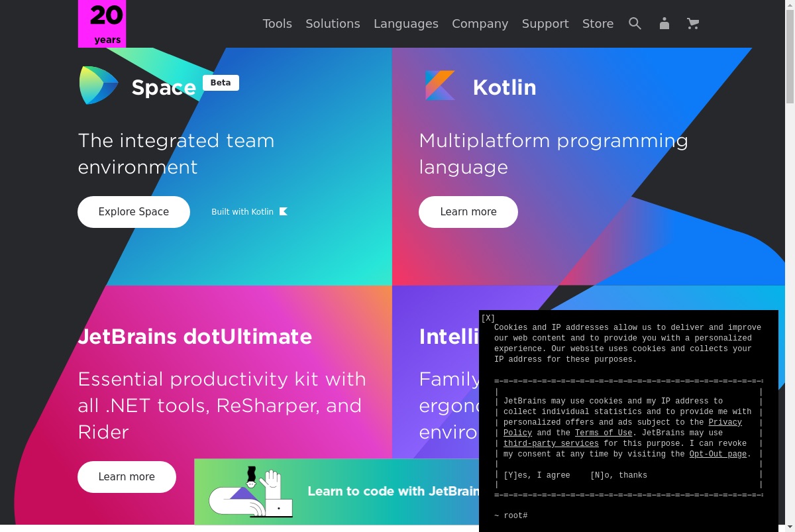Choose [Y]es, I agree in cookie console
This screenshot has width=795, height=532.
(537, 475)
